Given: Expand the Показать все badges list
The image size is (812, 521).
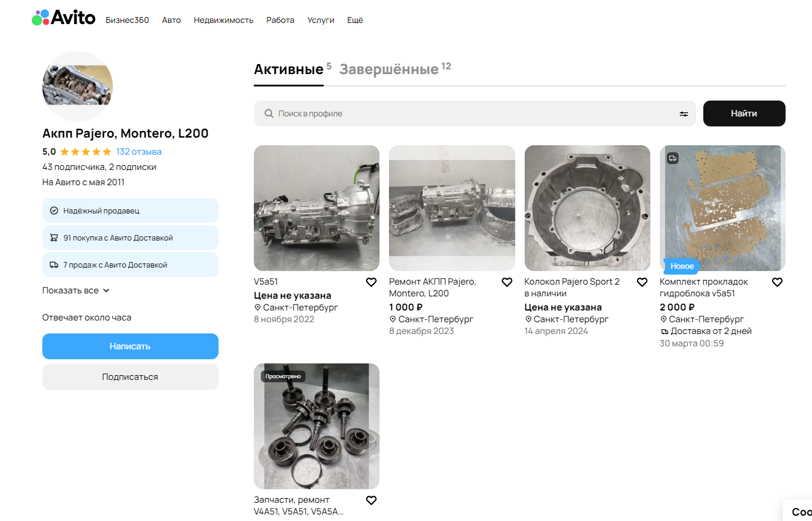Looking at the screenshot, I should point(76,290).
